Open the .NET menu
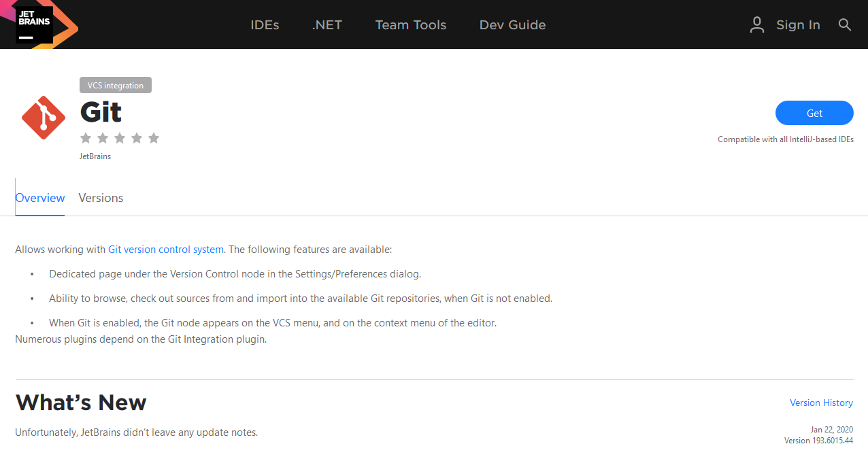This screenshot has height=459, width=868. 327,25
